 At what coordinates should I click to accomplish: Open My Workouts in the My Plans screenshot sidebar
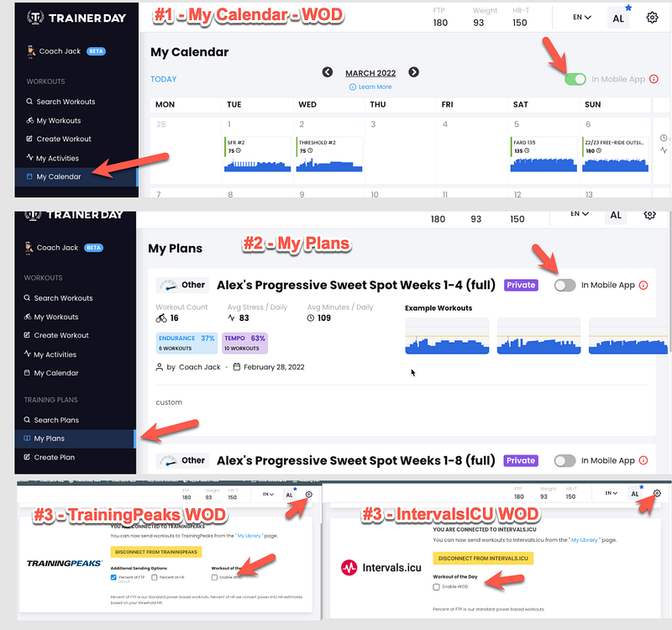point(51,317)
